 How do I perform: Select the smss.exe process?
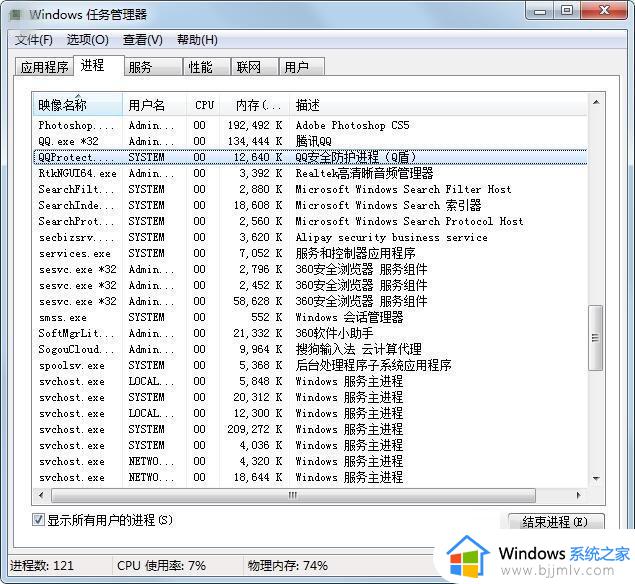(310, 317)
